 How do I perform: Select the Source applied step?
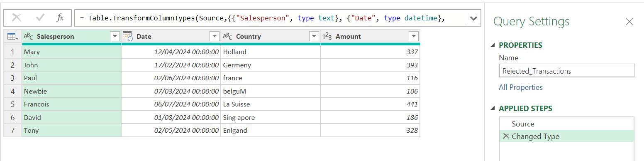pyautogui.click(x=567, y=124)
